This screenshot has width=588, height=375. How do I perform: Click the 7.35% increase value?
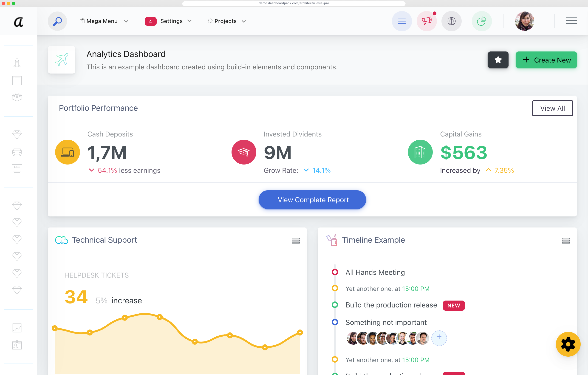pos(504,170)
